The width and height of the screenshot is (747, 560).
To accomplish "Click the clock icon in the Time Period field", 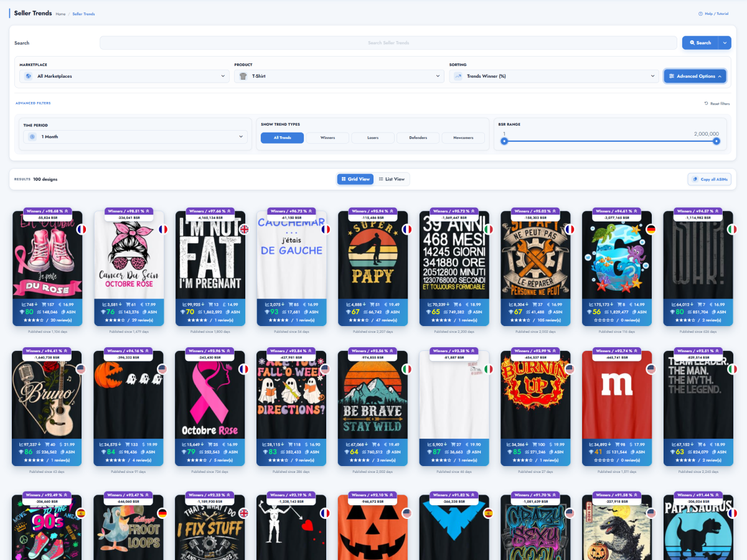I will tap(32, 136).
